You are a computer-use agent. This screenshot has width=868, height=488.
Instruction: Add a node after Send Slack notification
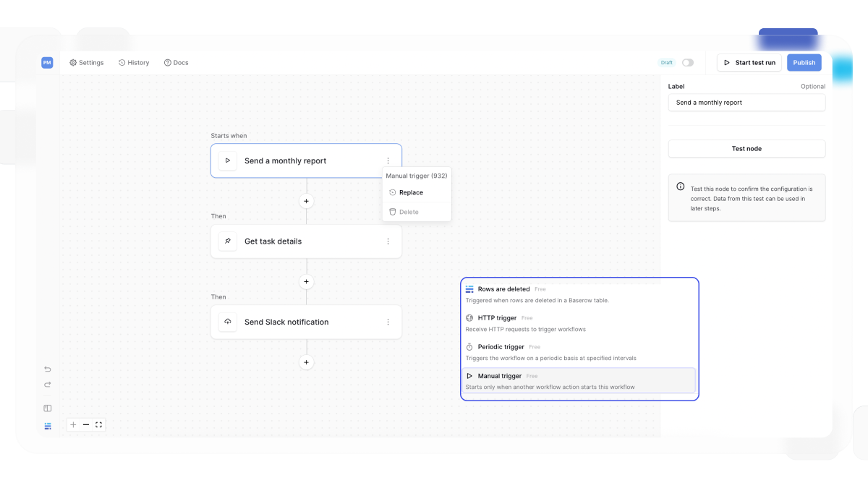(x=307, y=362)
